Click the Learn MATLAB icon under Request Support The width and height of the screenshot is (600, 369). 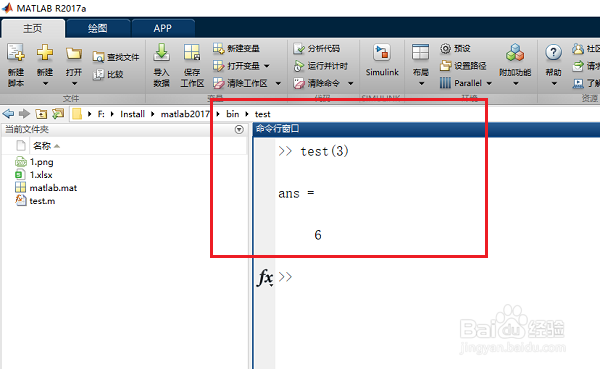coord(578,83)
